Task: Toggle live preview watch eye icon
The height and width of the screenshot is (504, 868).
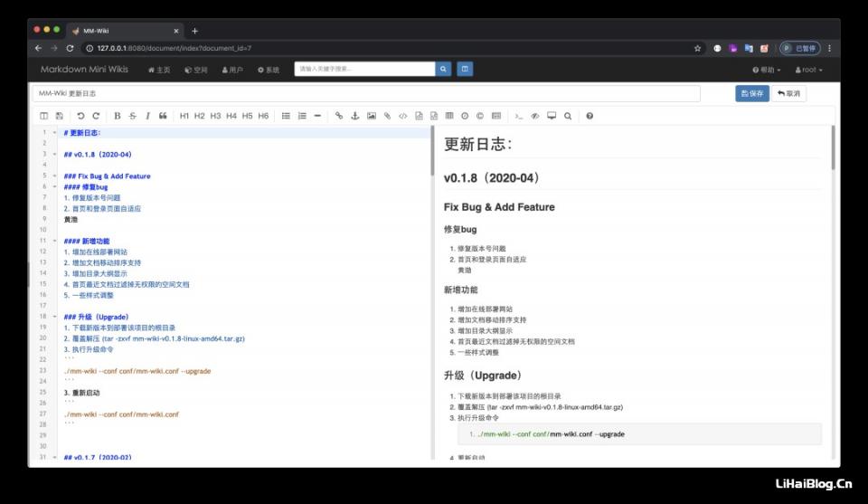Action: coord(534,116)
